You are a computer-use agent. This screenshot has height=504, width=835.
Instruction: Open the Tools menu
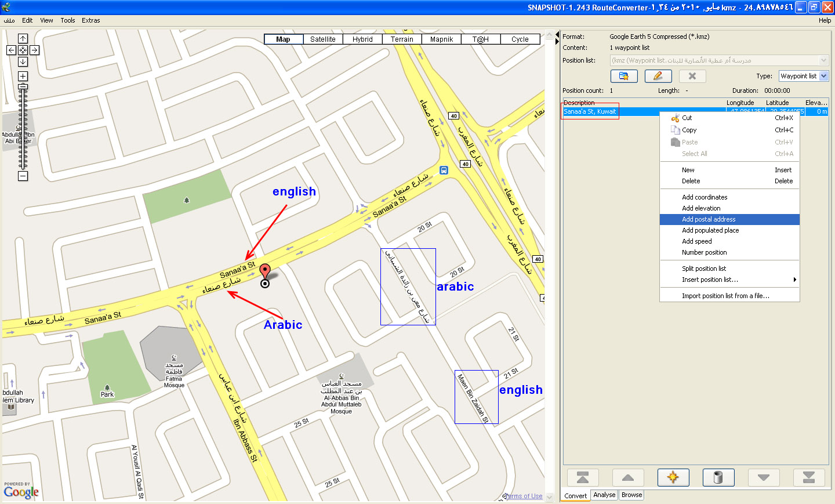(x=68, y=20)
